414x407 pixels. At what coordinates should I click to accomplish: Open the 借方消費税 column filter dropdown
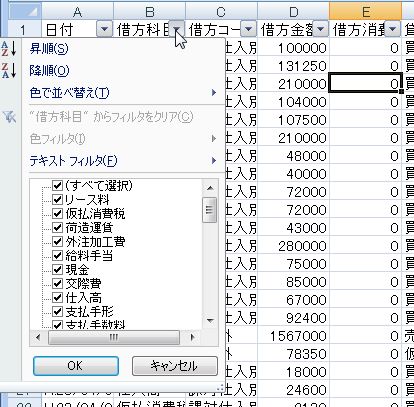point(393,30)
